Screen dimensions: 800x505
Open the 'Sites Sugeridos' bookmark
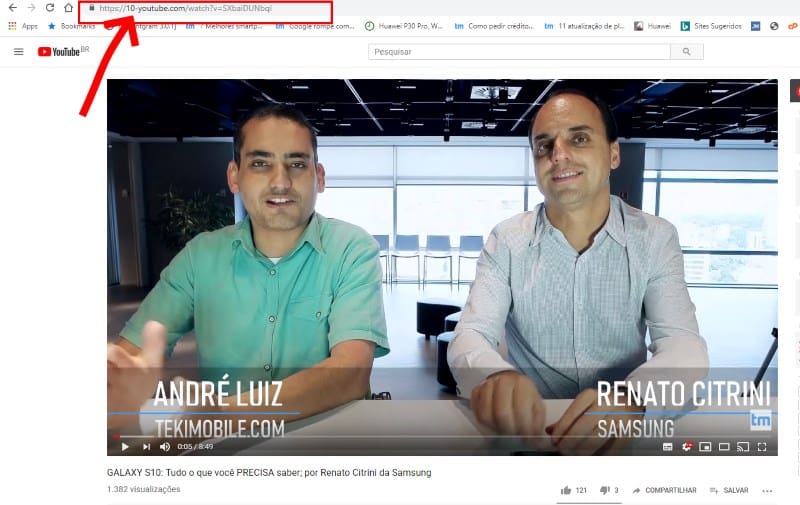711,26
